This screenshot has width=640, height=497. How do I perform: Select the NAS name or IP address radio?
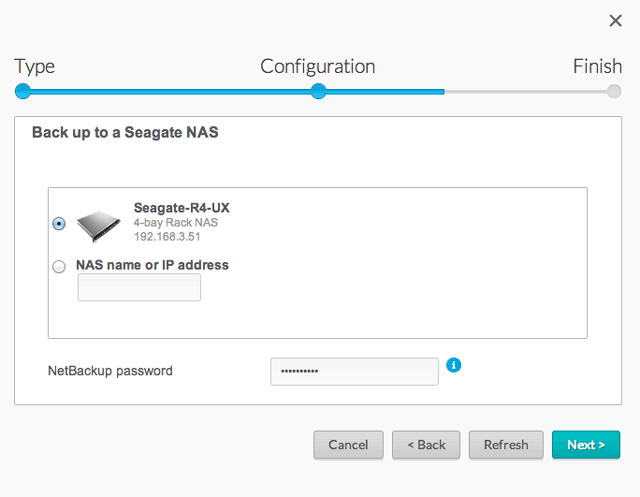tap(59, 267)
